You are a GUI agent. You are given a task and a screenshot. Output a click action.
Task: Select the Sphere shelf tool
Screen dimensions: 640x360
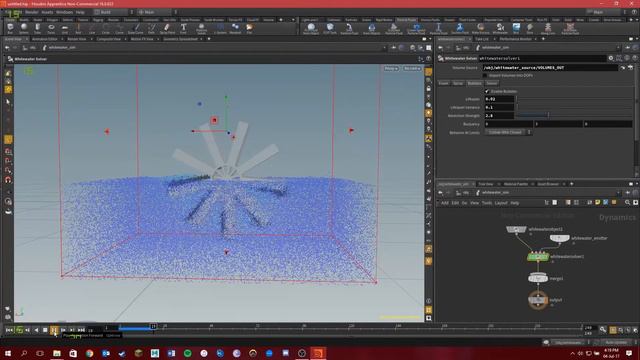click(24, 28)
